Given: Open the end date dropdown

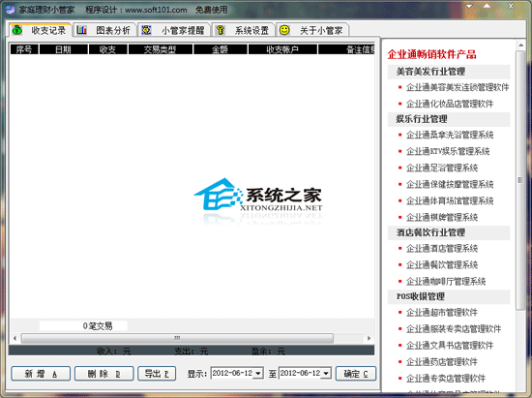Looking at the screenshot, I should coord(326,374).
